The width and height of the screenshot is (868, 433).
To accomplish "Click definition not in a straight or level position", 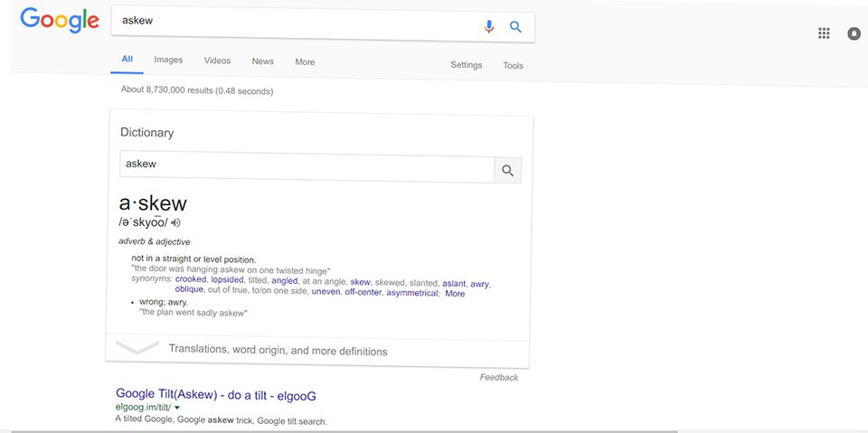I will point(193,259).
